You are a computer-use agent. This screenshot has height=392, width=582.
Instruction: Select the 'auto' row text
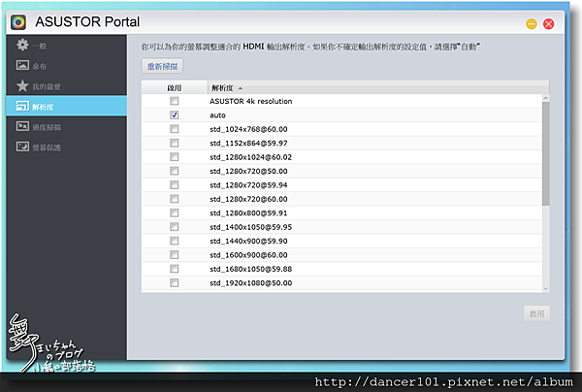(217, 115)
